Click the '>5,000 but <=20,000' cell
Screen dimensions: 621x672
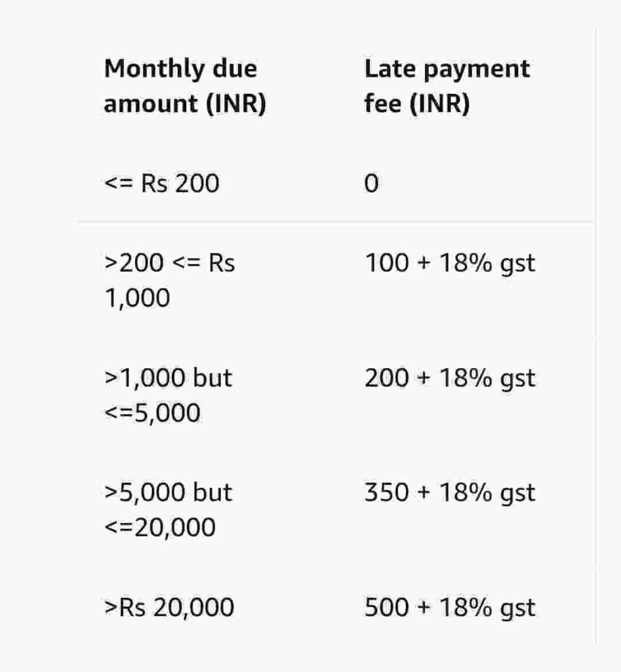click(169, 509)
